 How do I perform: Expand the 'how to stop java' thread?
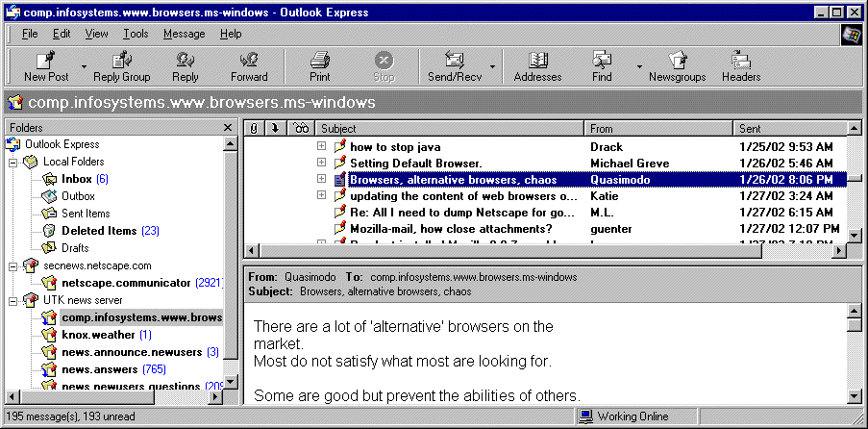pyautogui.click(x=322, y=147)
